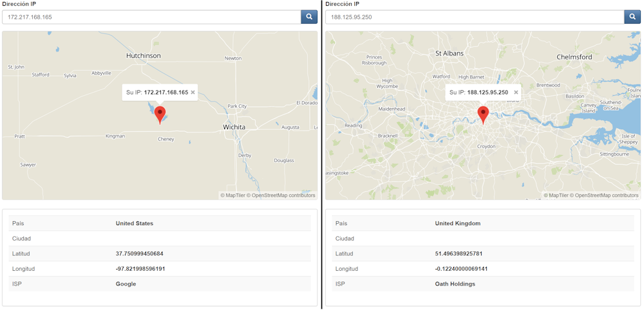Click the red map pin near Wichita
The width and height of the screenshot is (644, 310).
(160, 114)
